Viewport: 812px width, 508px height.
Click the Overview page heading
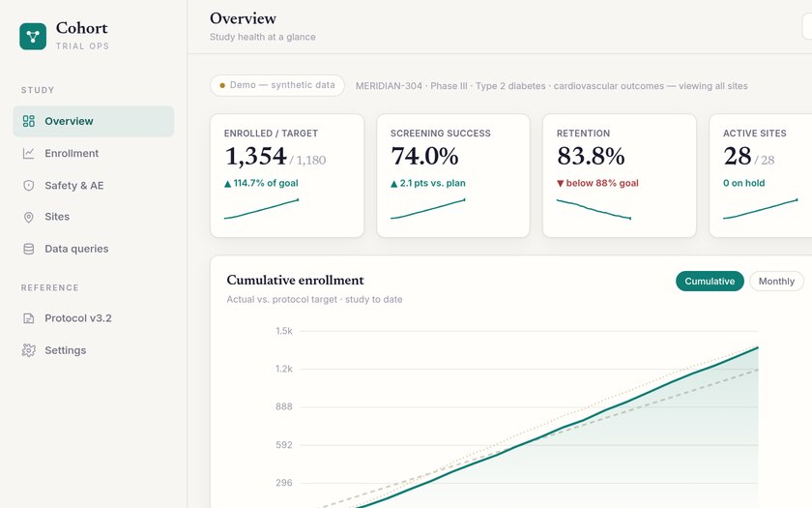(243, 18)
